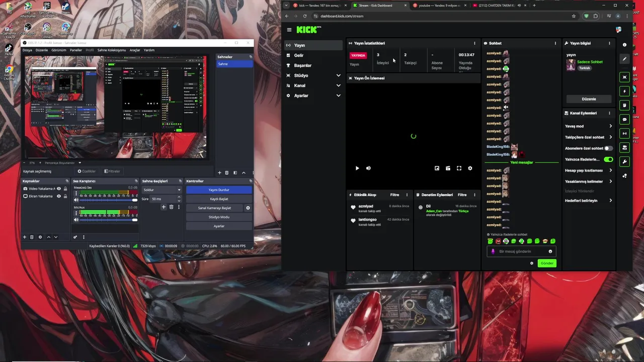Screen dimensions: 644x362
Task: Click Yayını Durdur button in OBS
Action: point(219,190)
